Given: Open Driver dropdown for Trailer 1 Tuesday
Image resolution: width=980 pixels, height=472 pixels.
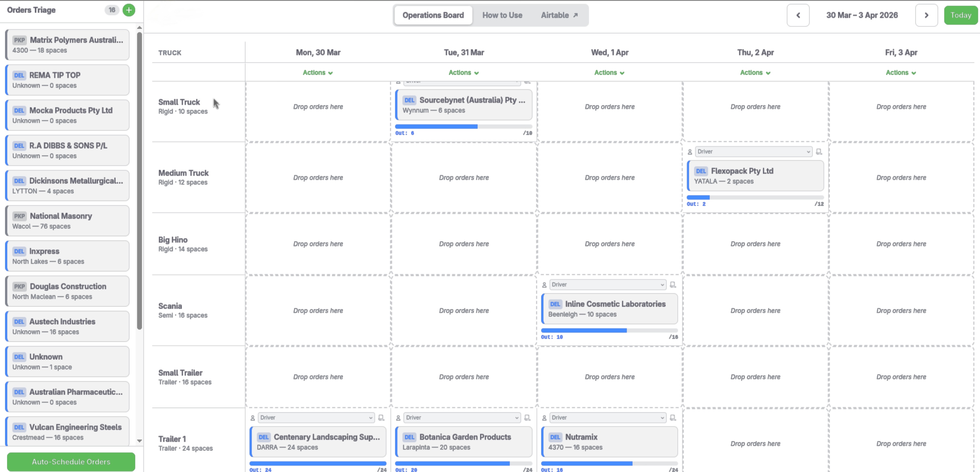Looking at the screenshot, I should click(x=462, y=418).
